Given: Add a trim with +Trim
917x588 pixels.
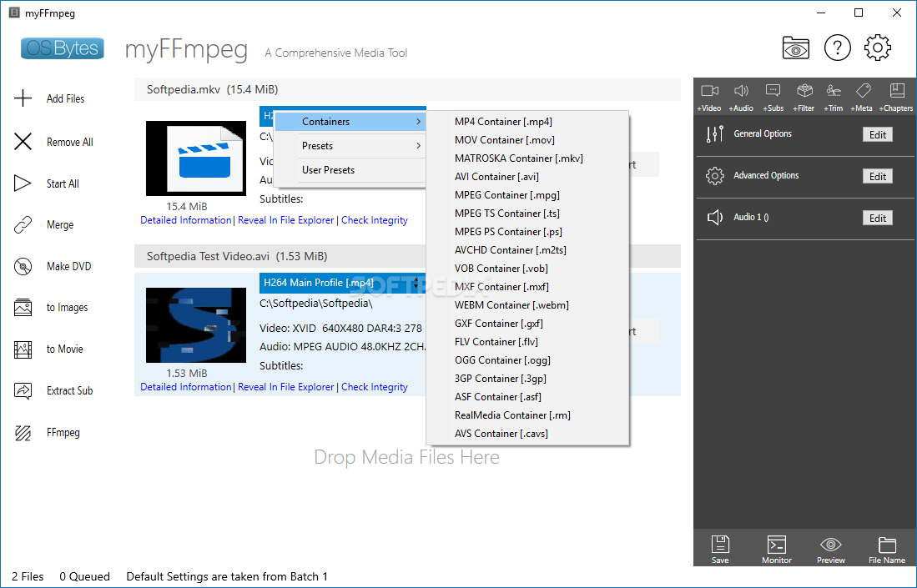Looking at the screenshot, I should (834, 97).
